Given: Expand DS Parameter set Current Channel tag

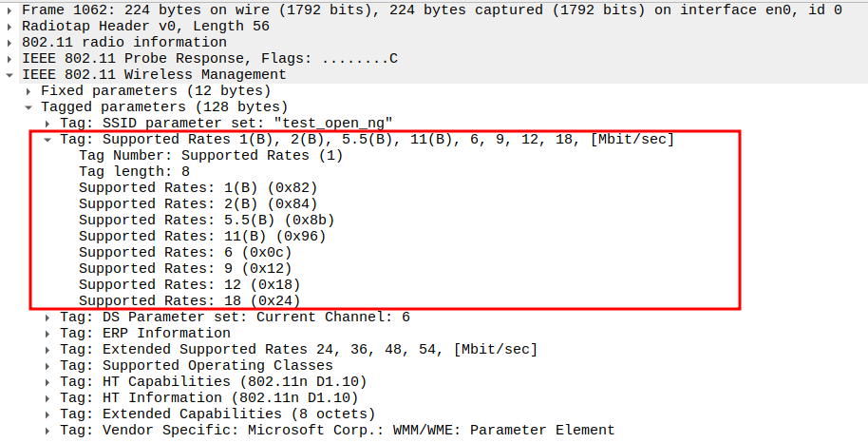Looking at the screenshot, I should click(48, 318).
